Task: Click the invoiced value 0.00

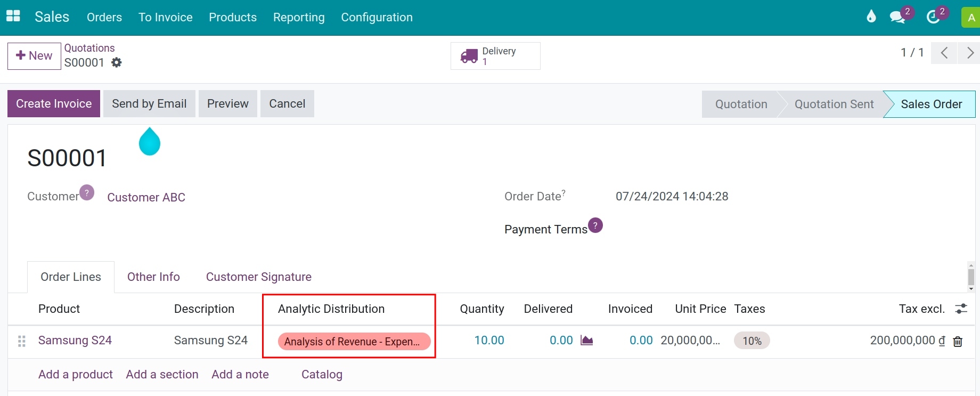Action: pos(641,340)
